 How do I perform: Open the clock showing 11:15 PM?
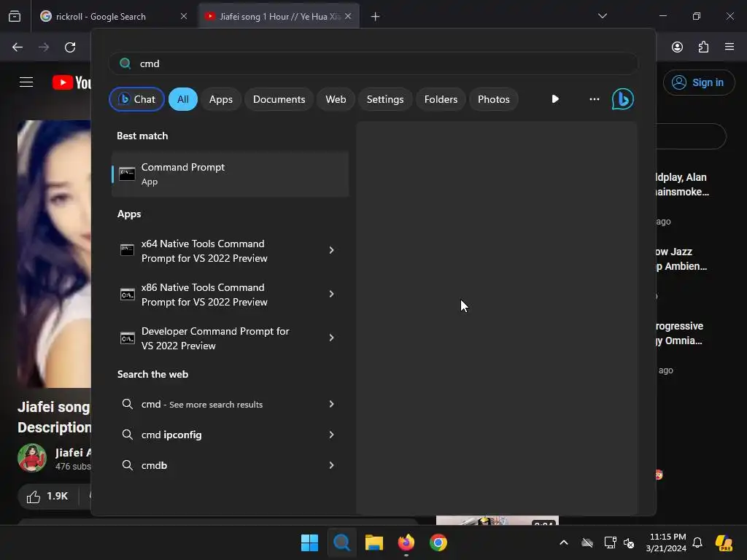(667, 542)
